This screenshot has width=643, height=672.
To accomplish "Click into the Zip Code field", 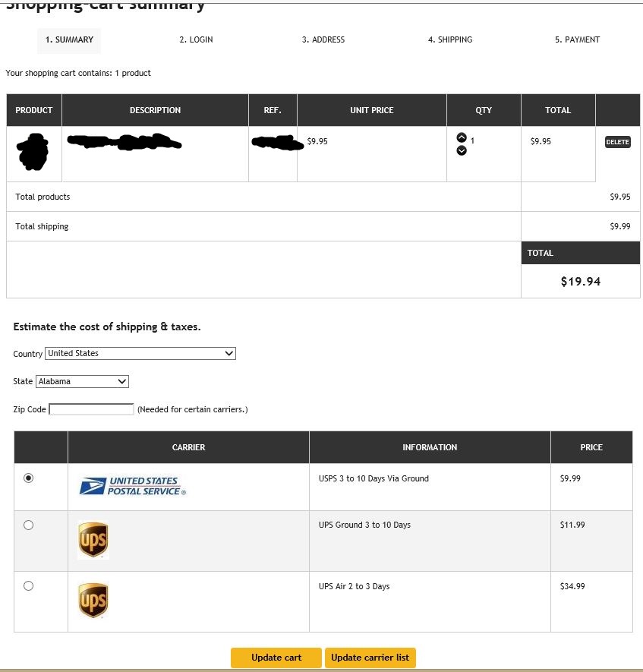I will point(91,409).
